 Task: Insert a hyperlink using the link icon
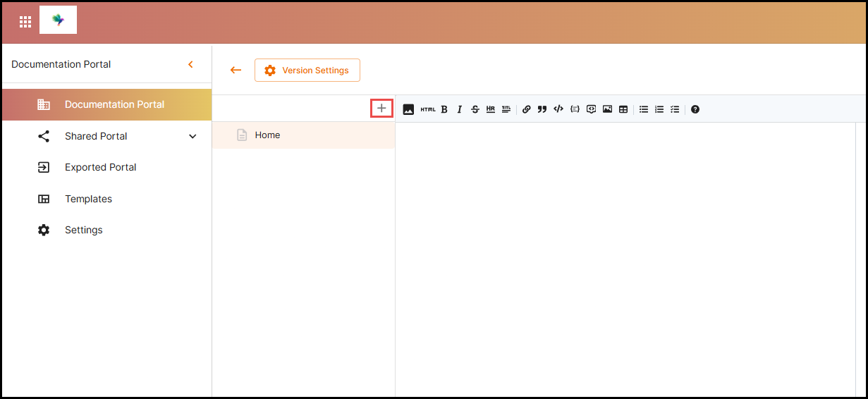[526, 109]
